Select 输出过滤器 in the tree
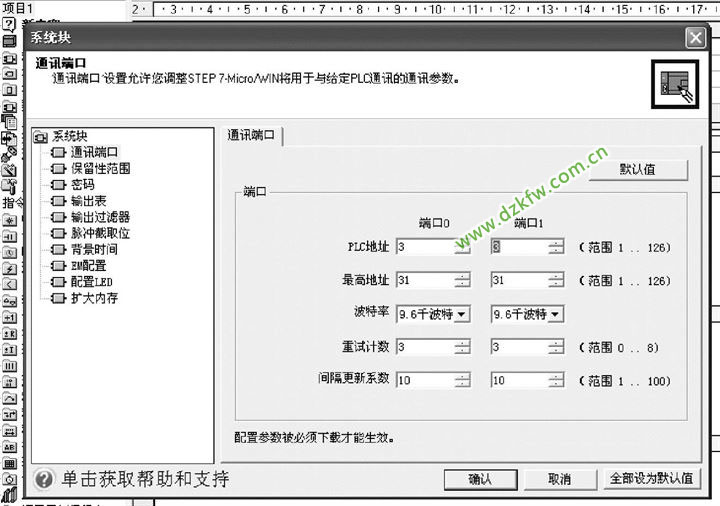 coord(98,217)
